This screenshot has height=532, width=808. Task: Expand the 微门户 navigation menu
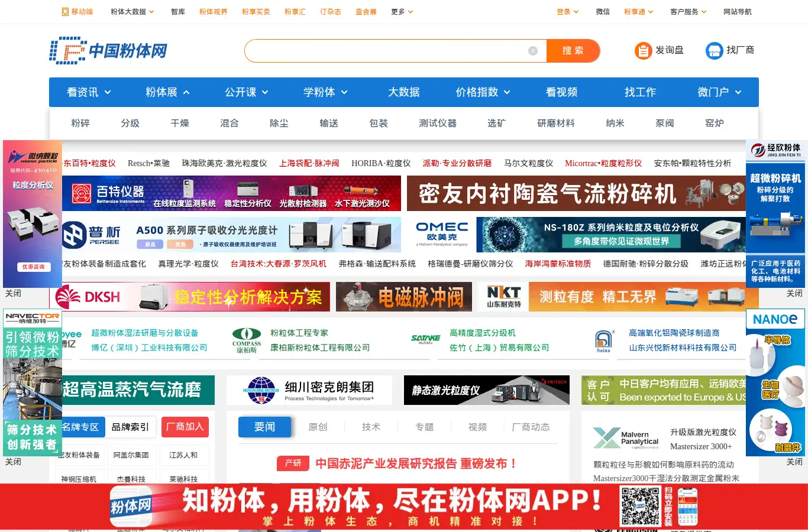(719, 92)
